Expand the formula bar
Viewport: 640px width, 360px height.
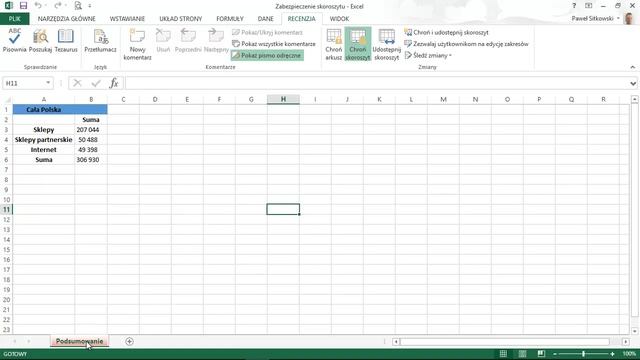633,83
